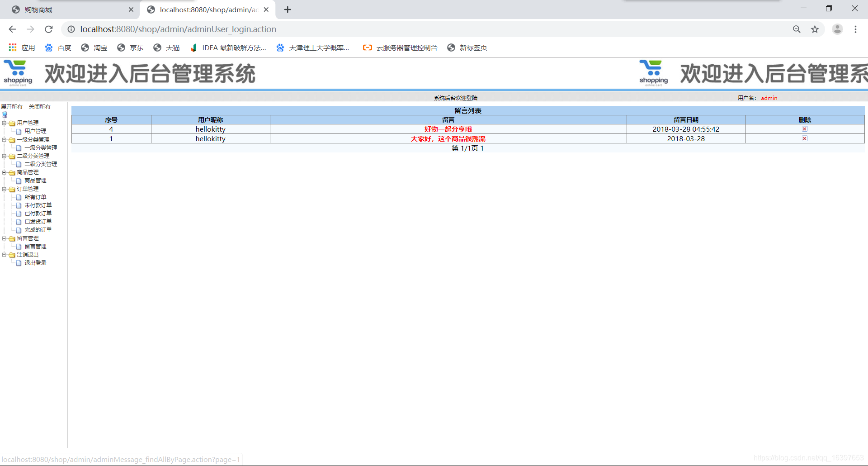The width and height of the screenshot is (868, 466).
Task: Open the zoom magnifier in address bar
Action: [797, 29]
